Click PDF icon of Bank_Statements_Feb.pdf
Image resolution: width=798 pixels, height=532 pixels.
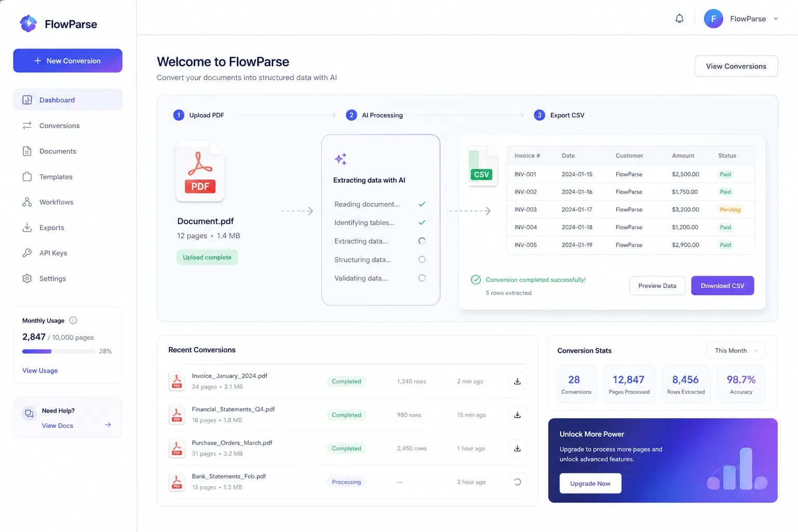(x=177, y=482)
